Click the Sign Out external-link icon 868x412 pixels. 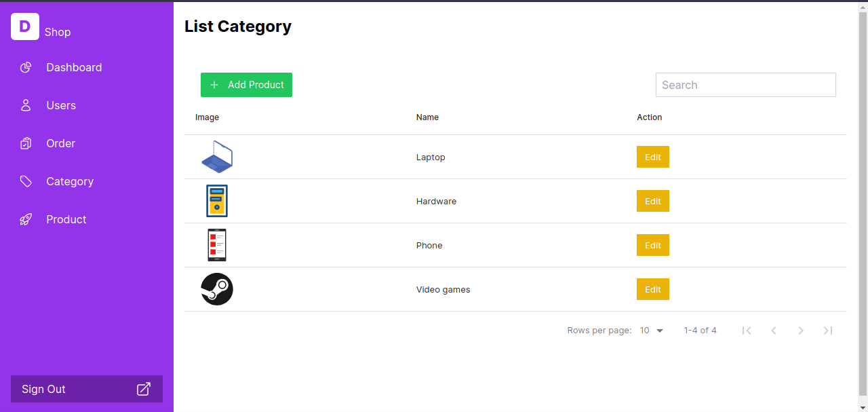pyautogui.click(x=144, y=389)
